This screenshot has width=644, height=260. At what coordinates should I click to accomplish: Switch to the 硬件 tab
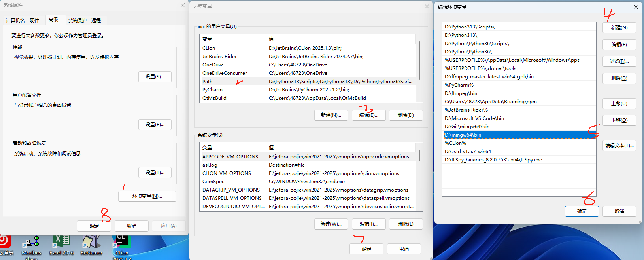[34, 21]
